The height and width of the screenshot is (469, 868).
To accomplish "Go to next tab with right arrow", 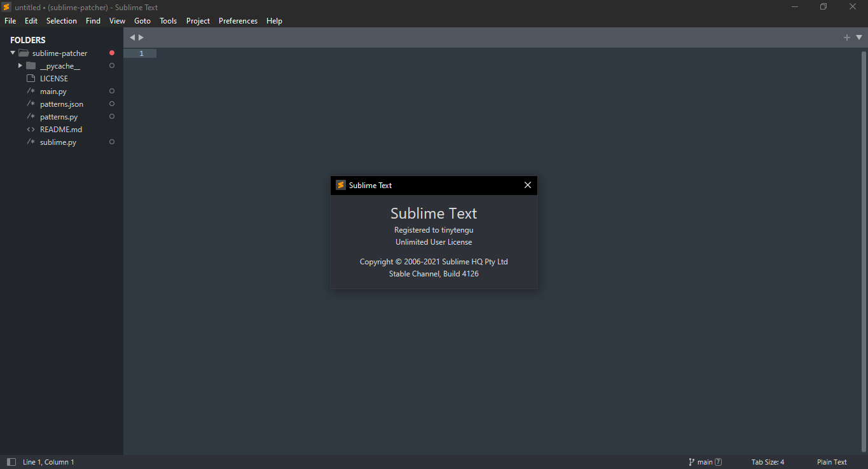I will pyautogui.click(x=141, y=37).
